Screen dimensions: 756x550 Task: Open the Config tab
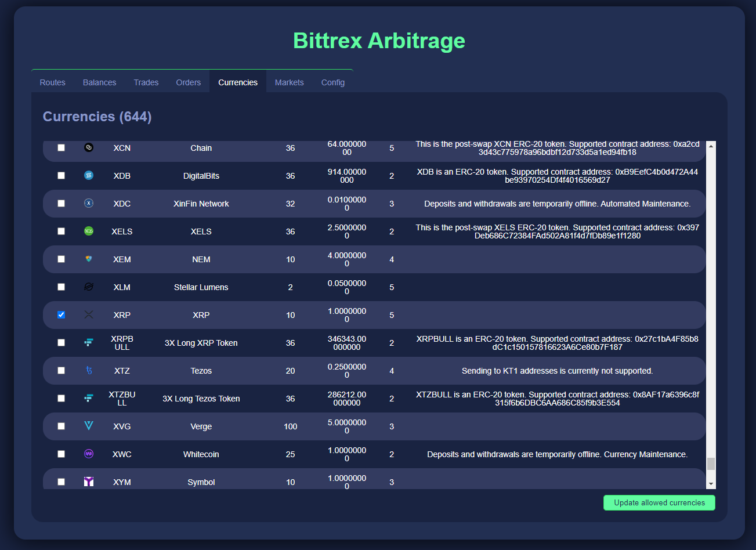(333, 82)
